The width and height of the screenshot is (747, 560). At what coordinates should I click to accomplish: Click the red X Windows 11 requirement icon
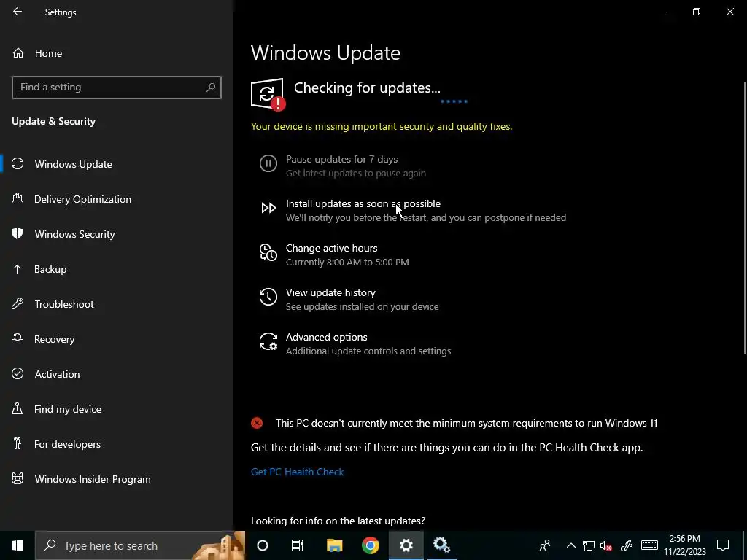(257, 423)
